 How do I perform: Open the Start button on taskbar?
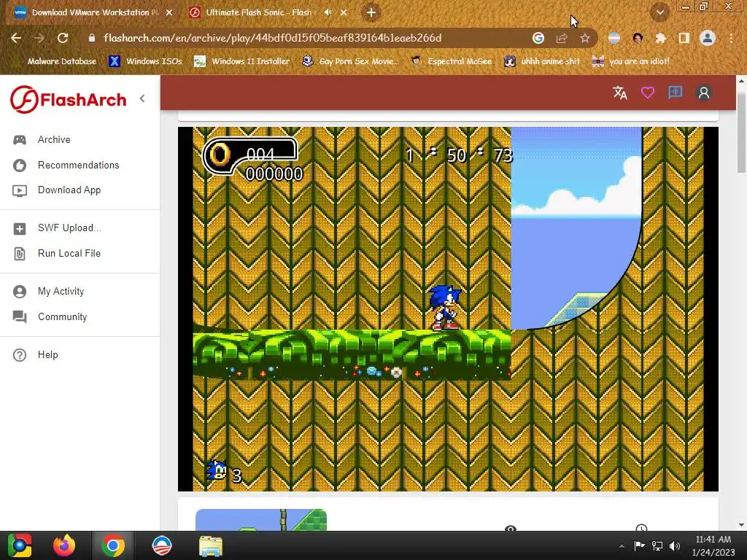click(20, 545)
